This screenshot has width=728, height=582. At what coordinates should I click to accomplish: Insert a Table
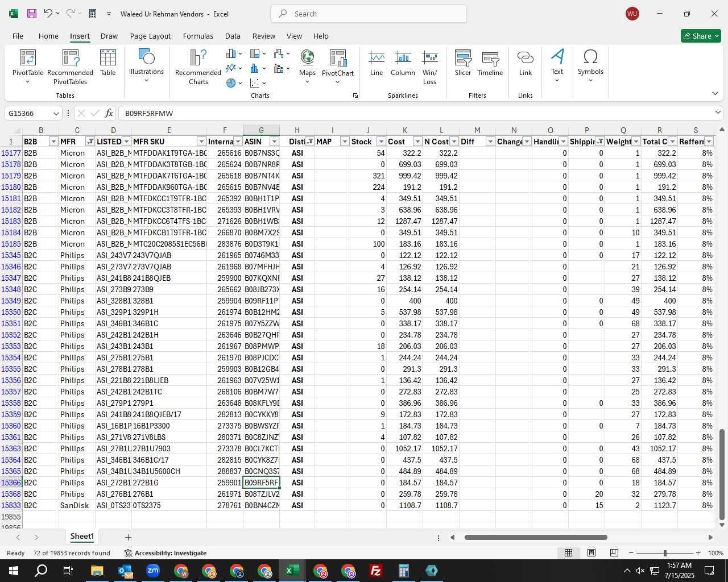click(x=108, y=63)
